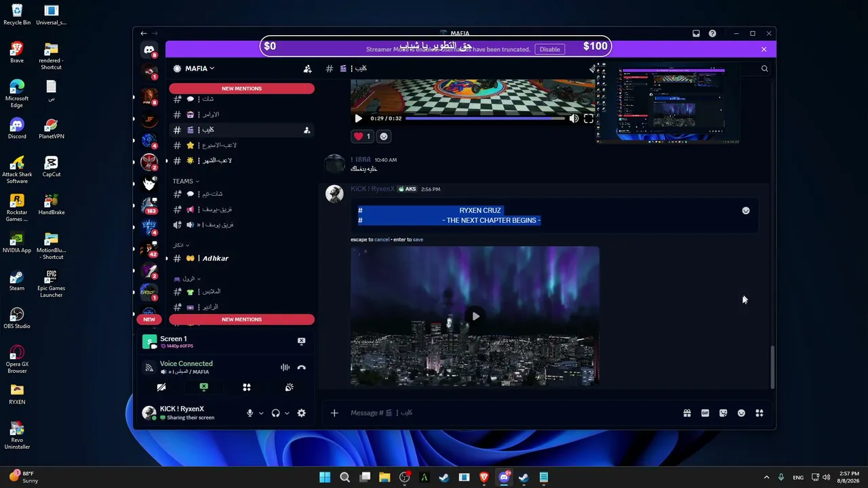Select the لاعب-الاسبوع channel
Viewport: 868px width, 488px height.
241,145
